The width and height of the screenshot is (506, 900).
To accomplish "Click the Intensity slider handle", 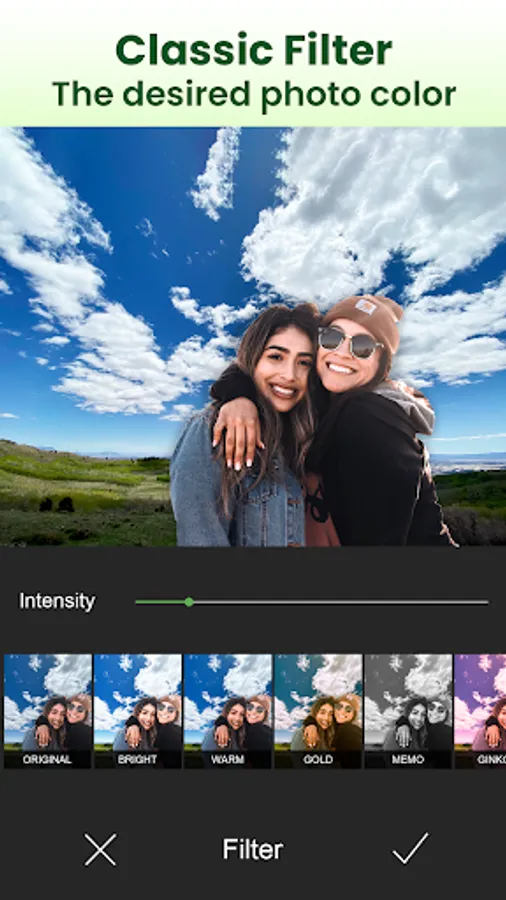I will point(189,602).
